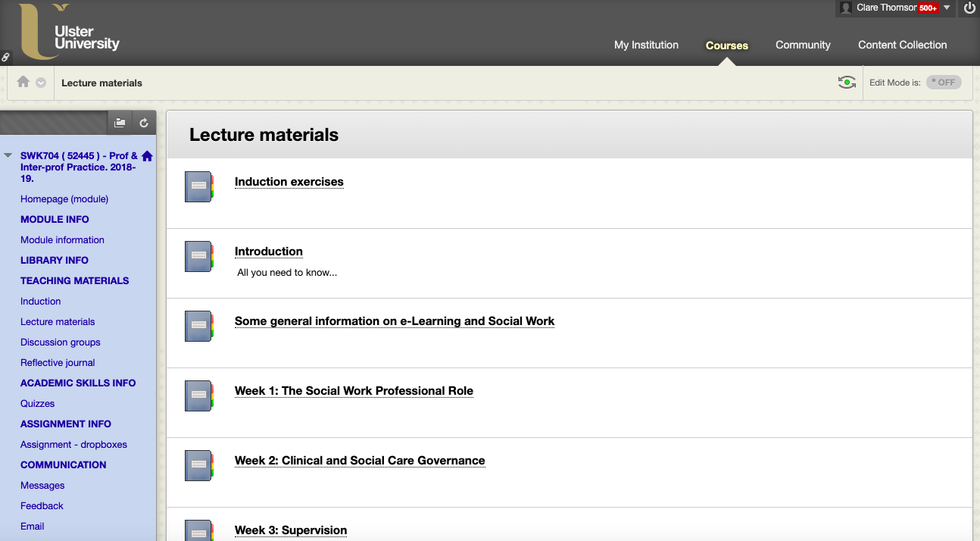980x541 pixels.
Task: Open Lecture materials sidebar link
Action: coord(58,321)
